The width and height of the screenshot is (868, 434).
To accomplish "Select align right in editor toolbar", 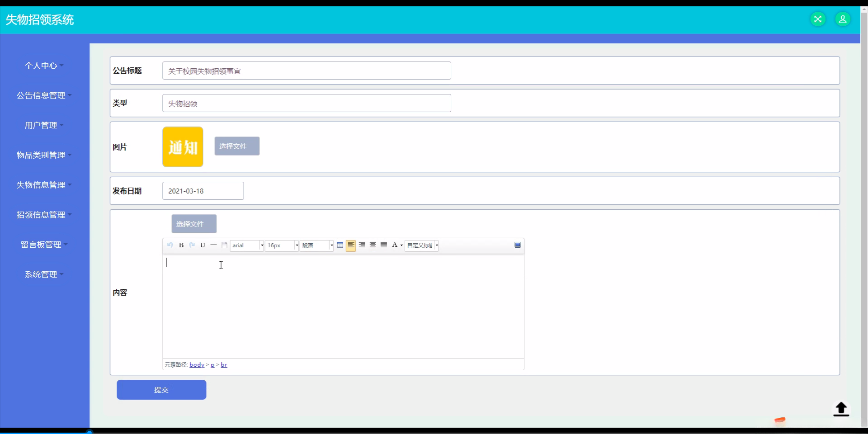I will 362,245.
